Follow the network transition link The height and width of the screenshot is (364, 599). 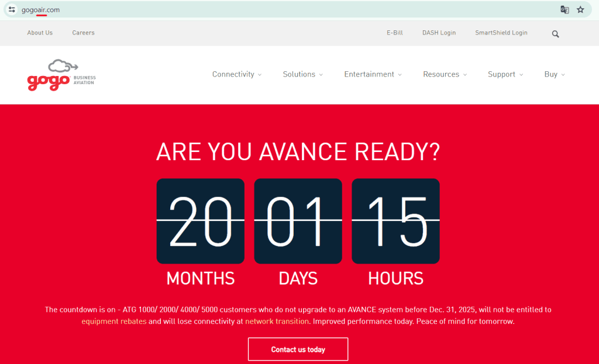[277, 321]
